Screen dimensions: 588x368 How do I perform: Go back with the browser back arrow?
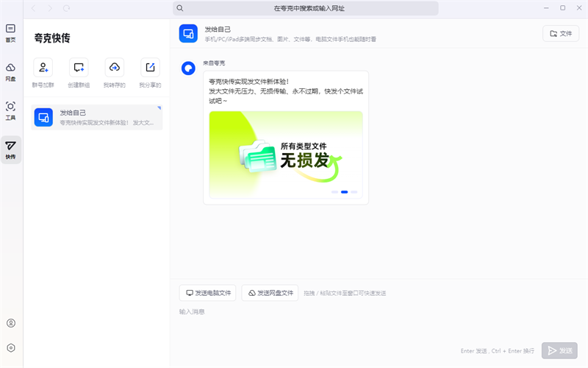[x=33, y=8]
